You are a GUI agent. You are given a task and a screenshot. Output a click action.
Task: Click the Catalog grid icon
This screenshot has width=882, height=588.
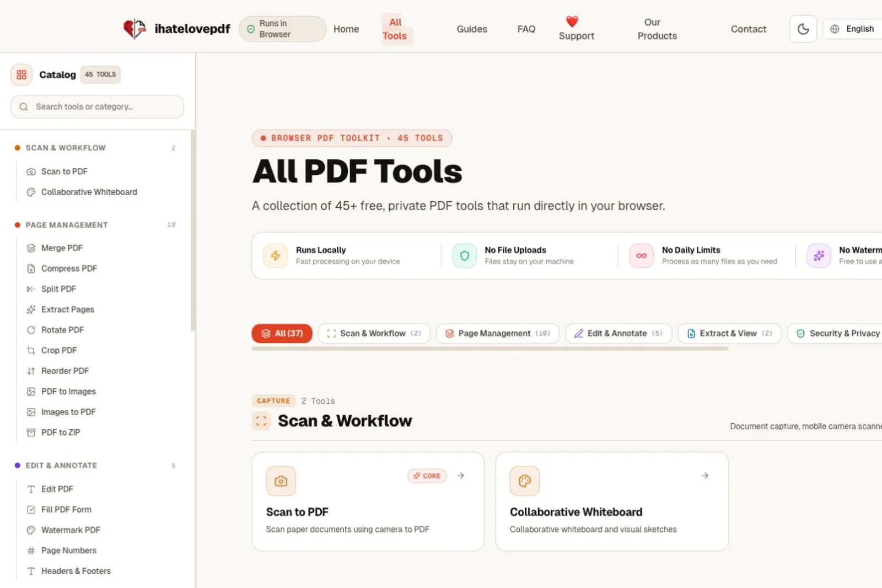(x=21, y=74)
